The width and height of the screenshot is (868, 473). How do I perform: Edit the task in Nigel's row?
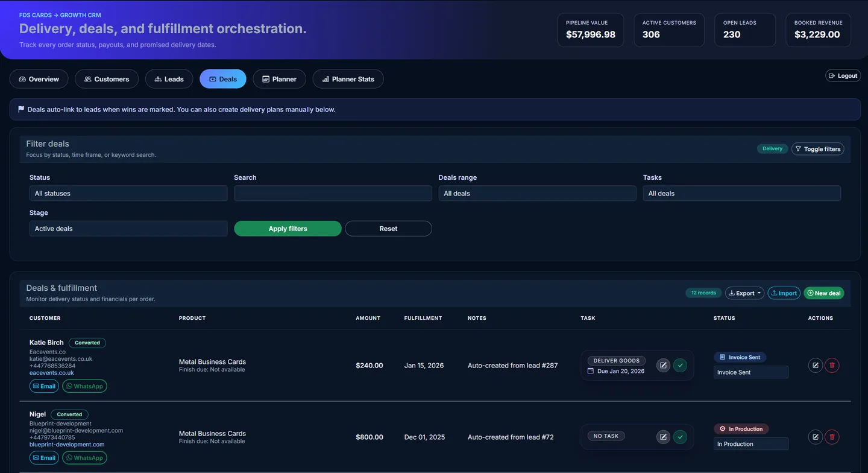pos(663,437)
